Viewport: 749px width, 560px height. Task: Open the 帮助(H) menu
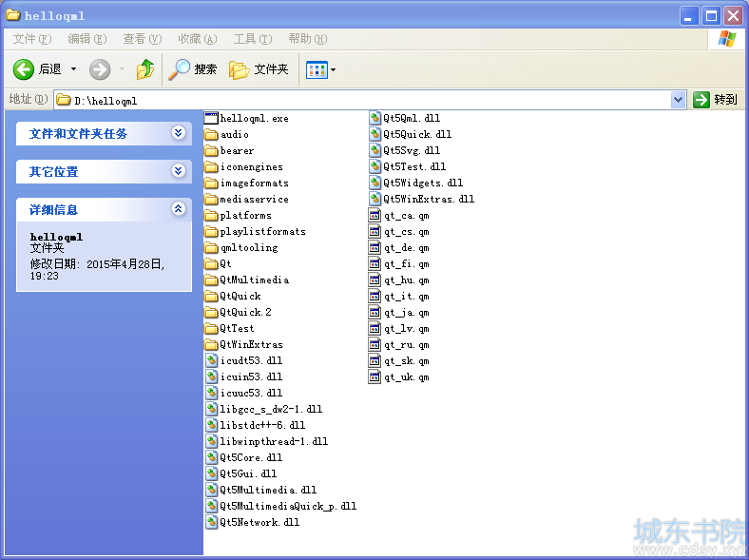[x=308, y=39]
